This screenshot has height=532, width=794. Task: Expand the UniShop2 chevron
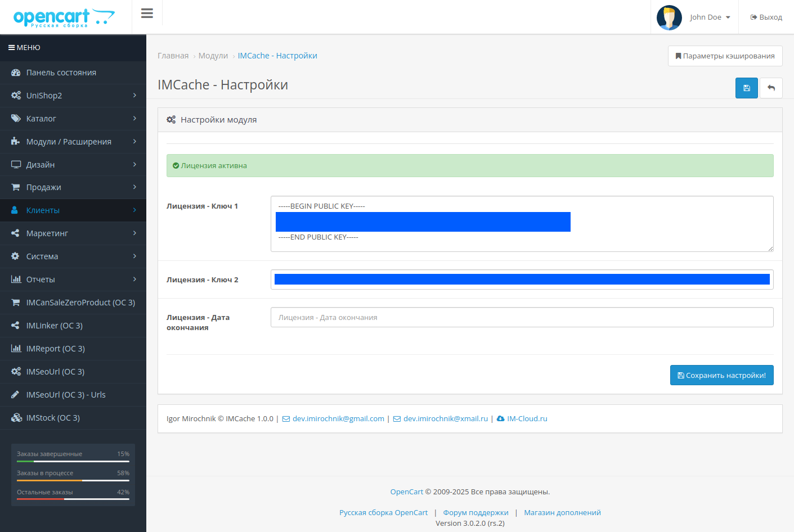pyautogui.click(x=134, y=96)
